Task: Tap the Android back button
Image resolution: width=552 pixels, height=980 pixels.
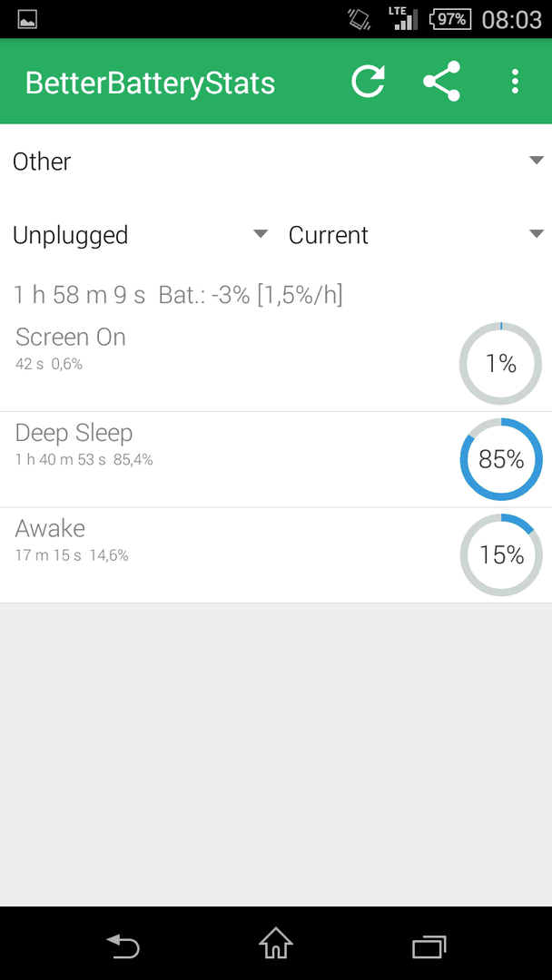Action: tap(123, 946)
